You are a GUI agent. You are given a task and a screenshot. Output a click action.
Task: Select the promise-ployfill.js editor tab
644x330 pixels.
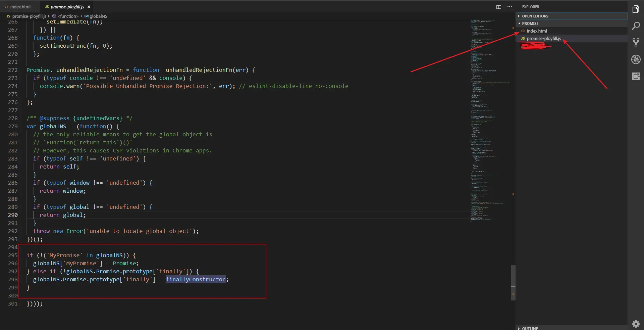(x=67, y=7)
